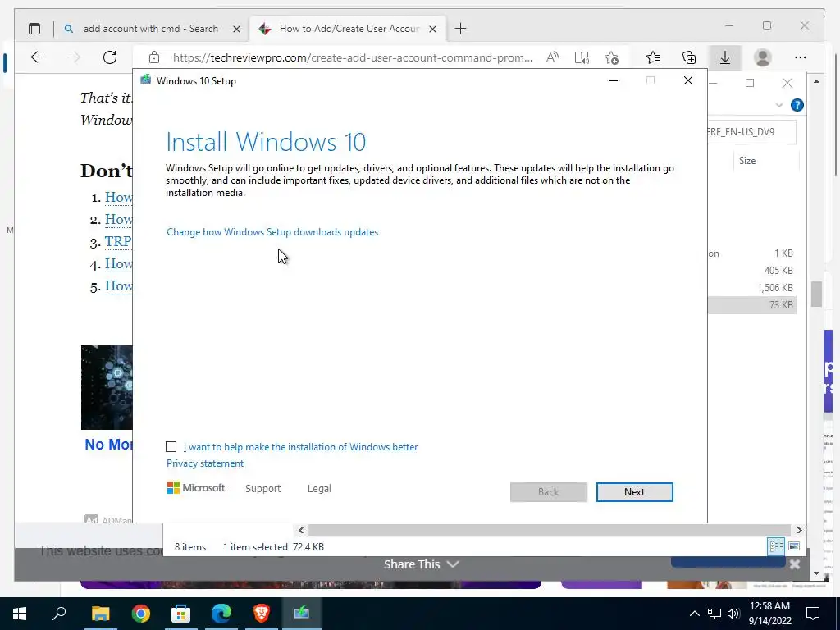Click Legal link in Setup window
The image size is (840, 630).
(319, 489)
